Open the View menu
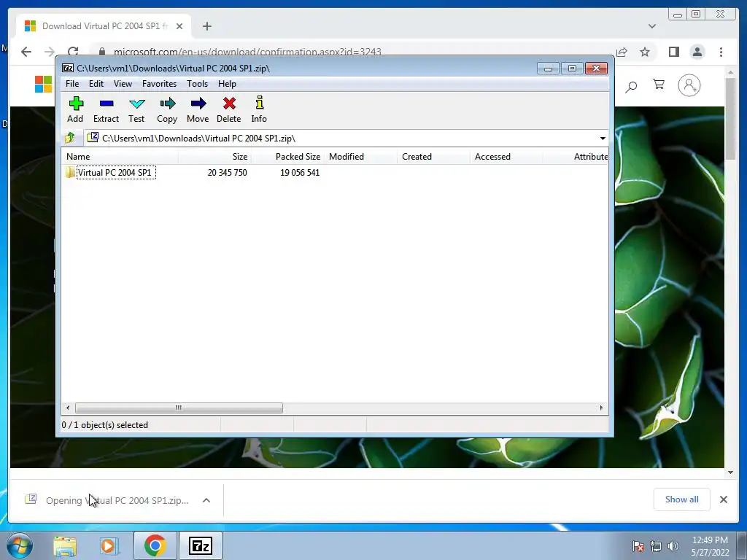The height and width of the screenshot is (560, 747). point(123,84)
